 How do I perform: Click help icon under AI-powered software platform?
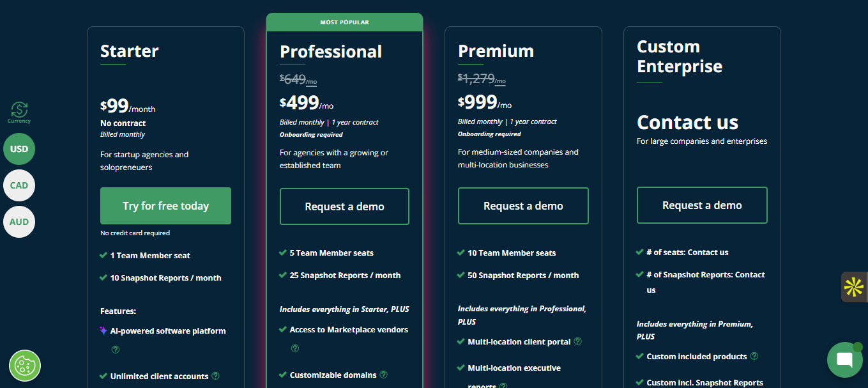116,350
